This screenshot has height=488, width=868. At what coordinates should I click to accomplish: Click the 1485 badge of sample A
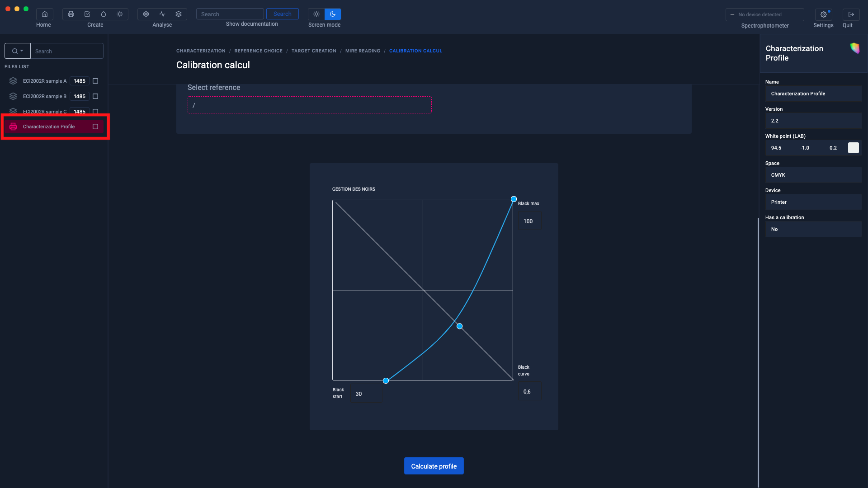80,81
